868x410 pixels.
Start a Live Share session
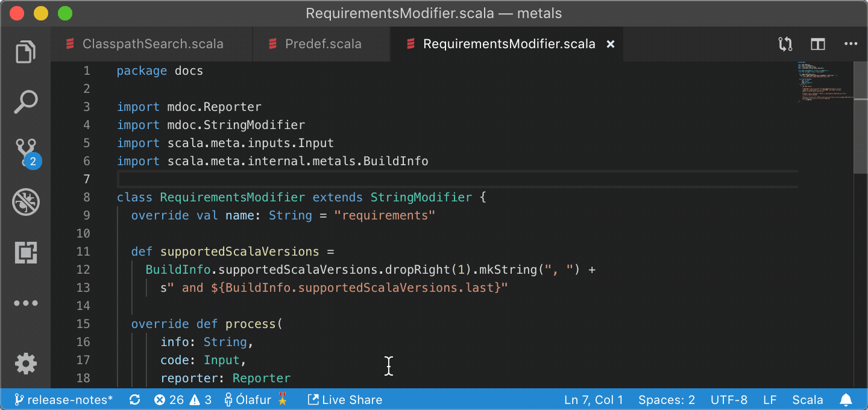(344, 399)
